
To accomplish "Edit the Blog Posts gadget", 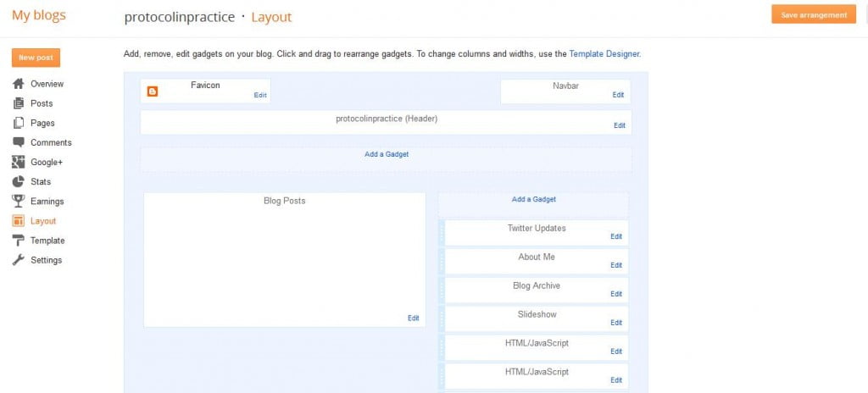I will pyautogui.click(x=413, y=318).
